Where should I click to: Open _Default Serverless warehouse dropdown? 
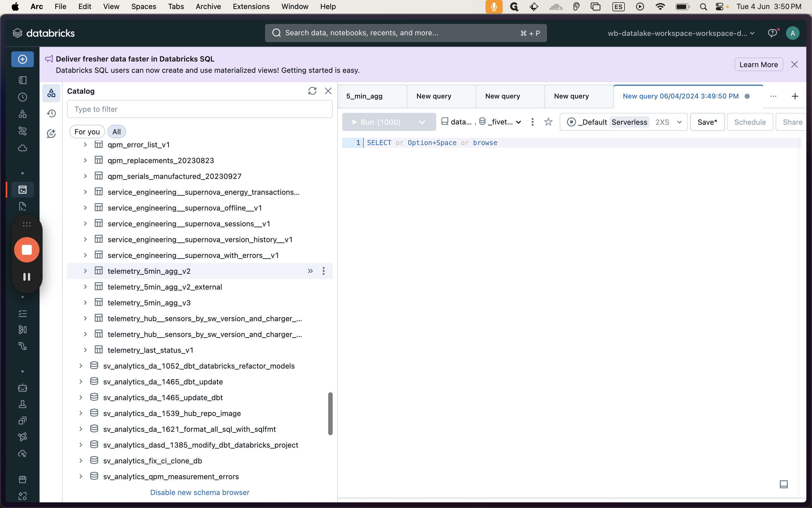(623, 122)
